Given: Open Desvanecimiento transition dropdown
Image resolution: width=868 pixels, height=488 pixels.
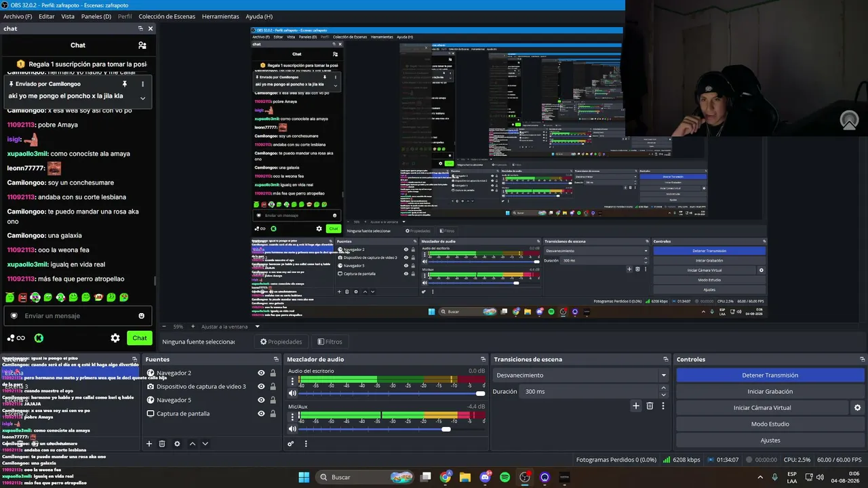Looking at the screenshot, I should pos(581,375).
